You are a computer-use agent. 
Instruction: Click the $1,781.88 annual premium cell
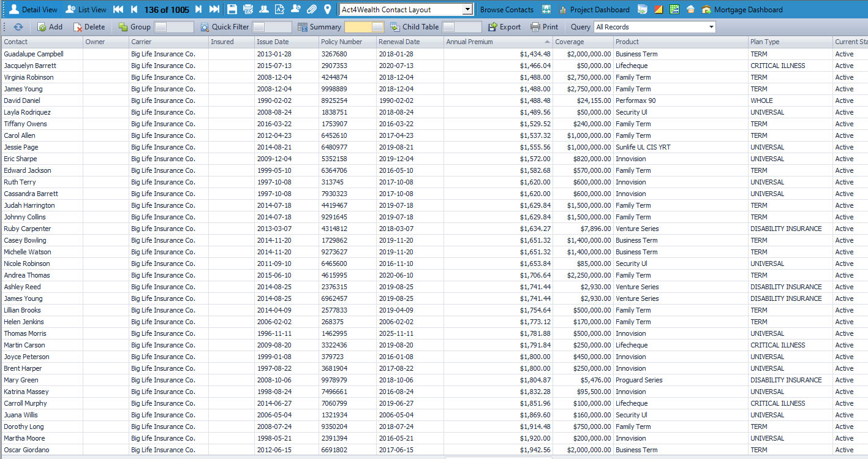[498, 333]
